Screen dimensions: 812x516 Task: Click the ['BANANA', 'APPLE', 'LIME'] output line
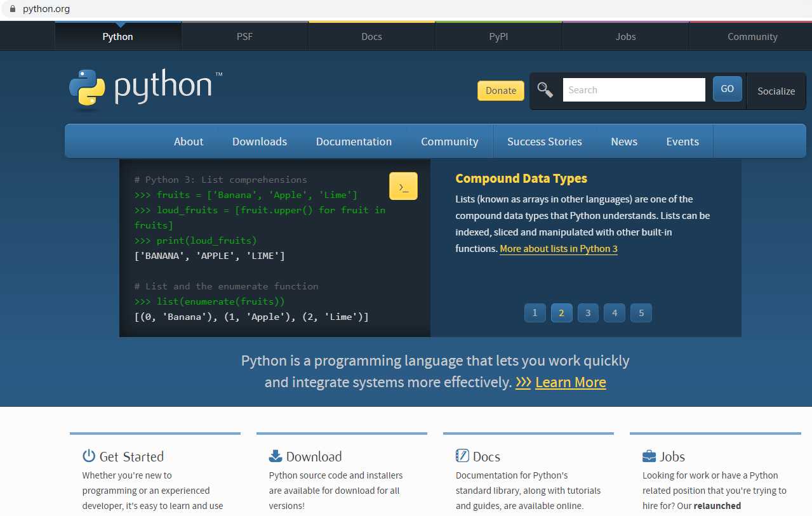pos(210,256)
